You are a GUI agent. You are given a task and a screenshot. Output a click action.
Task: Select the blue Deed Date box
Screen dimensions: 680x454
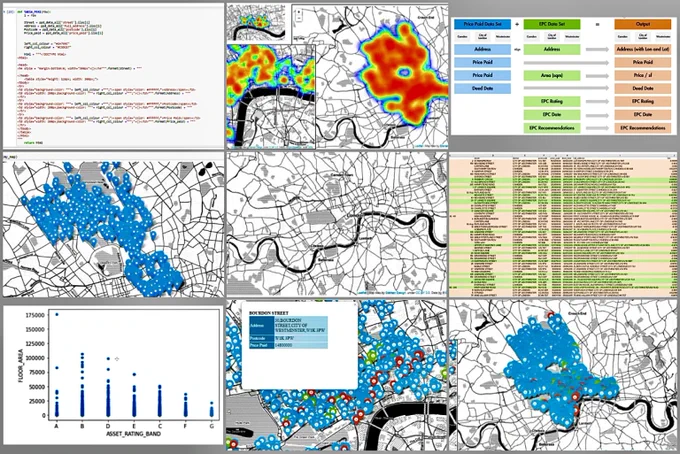(482, 88)
